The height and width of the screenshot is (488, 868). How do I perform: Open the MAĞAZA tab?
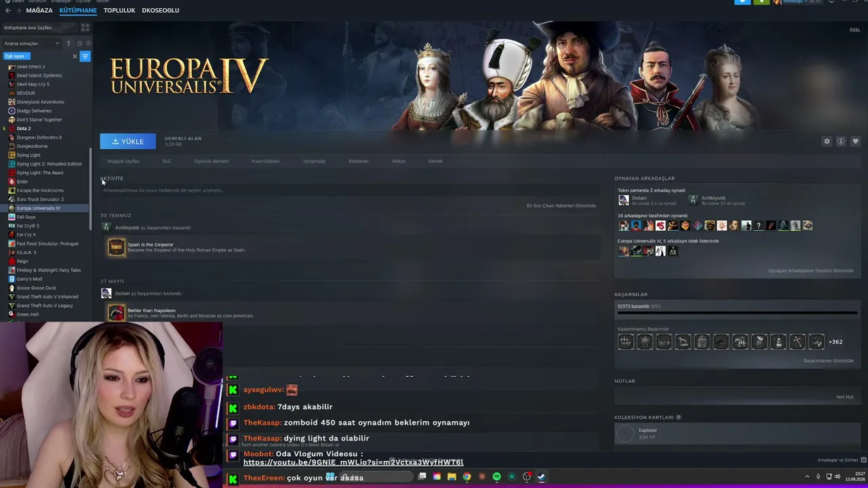coord(39,10)
